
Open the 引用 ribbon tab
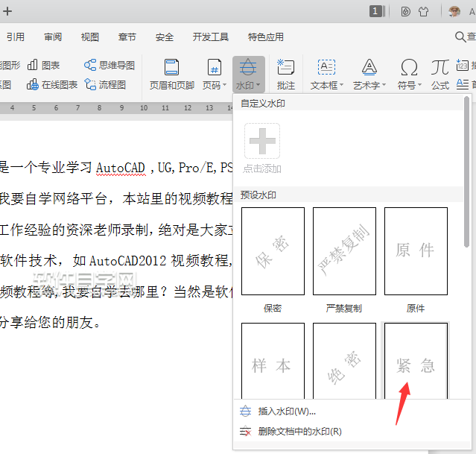(x=16, y=37)
